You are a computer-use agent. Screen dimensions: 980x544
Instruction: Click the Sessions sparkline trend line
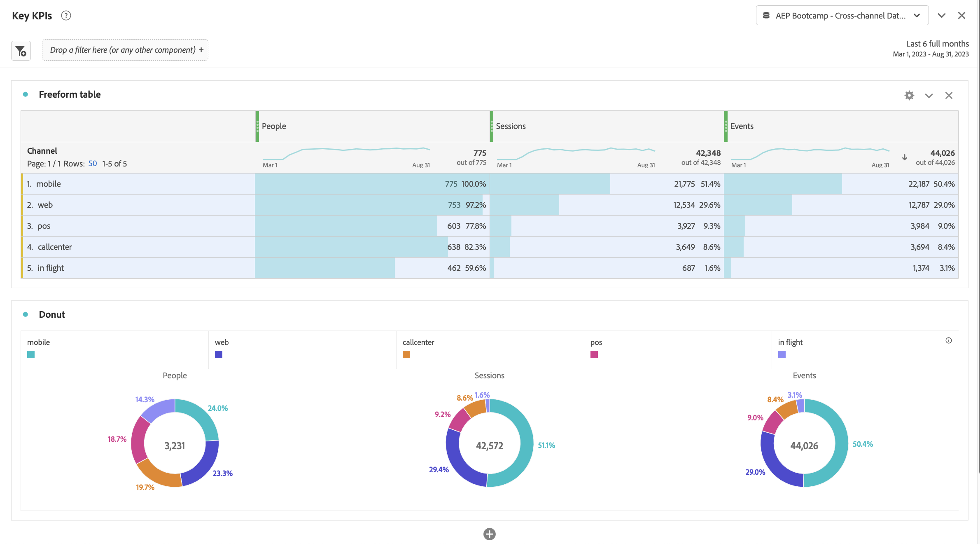pos(576,153)
